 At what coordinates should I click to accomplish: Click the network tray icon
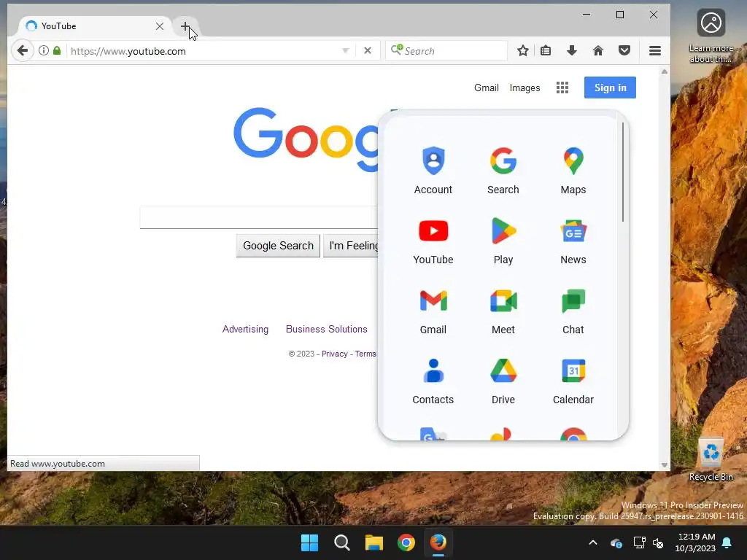click(639, 542)
